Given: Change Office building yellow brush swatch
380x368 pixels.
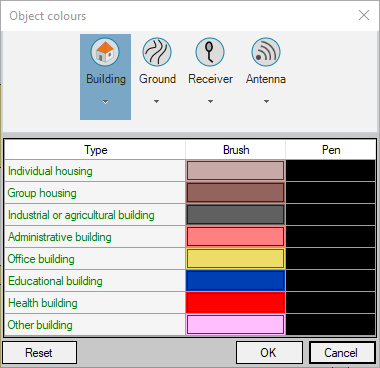Looking at the screenshot, I should (235, 259).
